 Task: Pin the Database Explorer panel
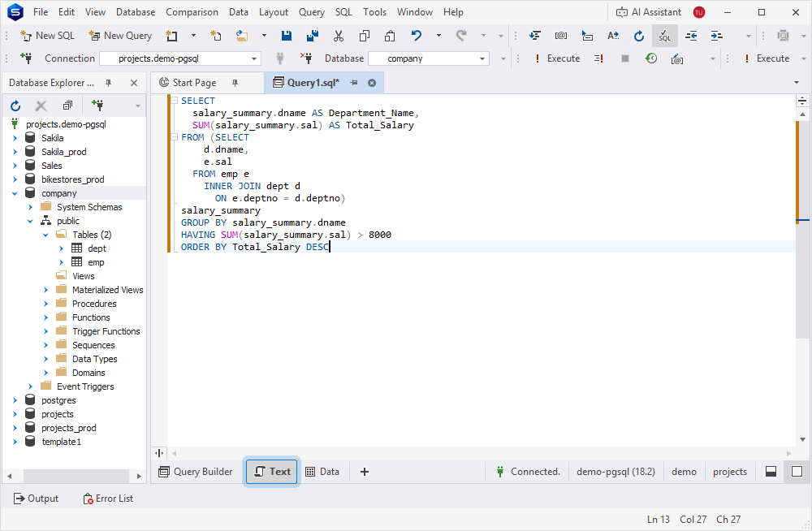(108, 83)
